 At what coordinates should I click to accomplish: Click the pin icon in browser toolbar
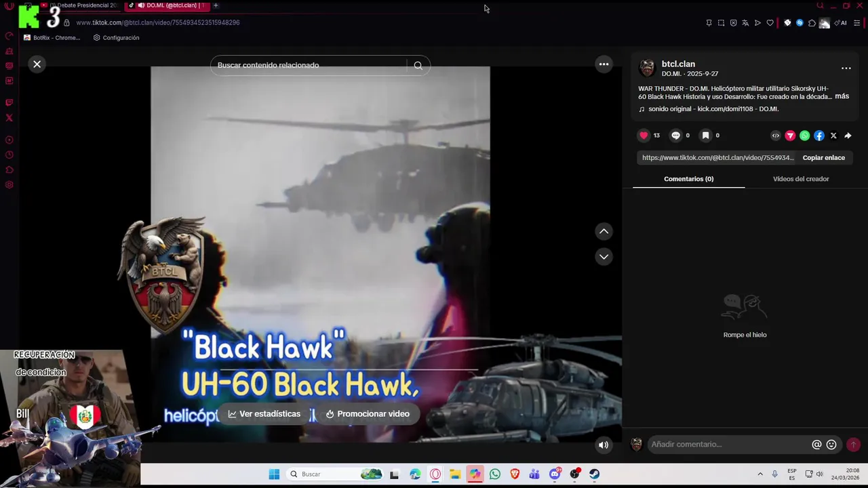click(x=709, y=23)
